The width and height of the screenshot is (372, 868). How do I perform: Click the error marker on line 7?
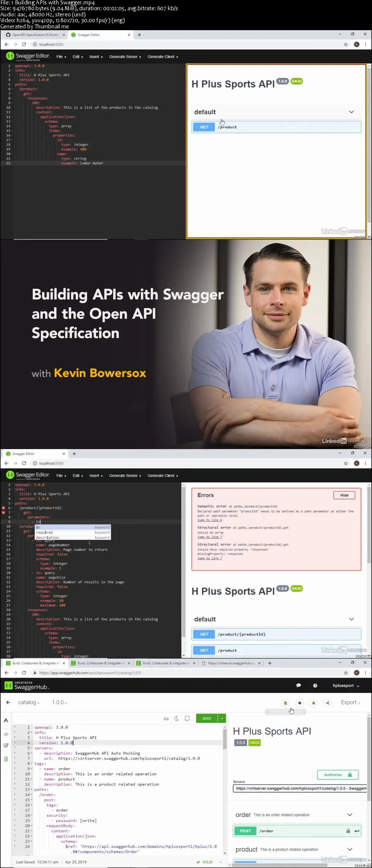[x=4, y=513]
